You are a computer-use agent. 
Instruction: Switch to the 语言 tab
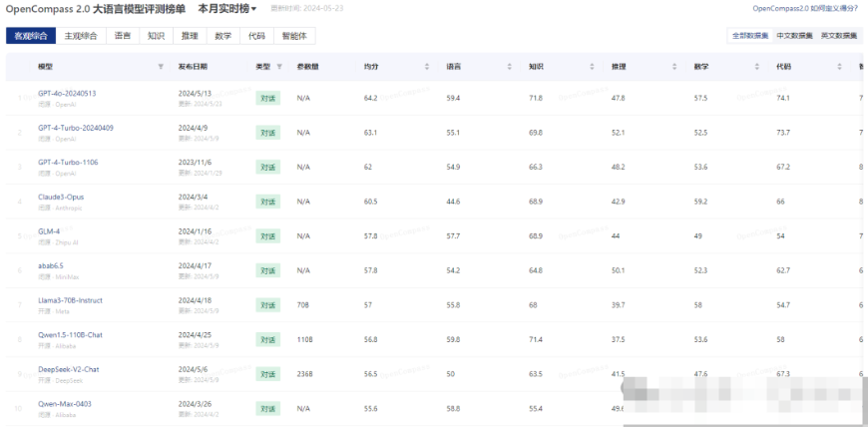pos(123,36)
